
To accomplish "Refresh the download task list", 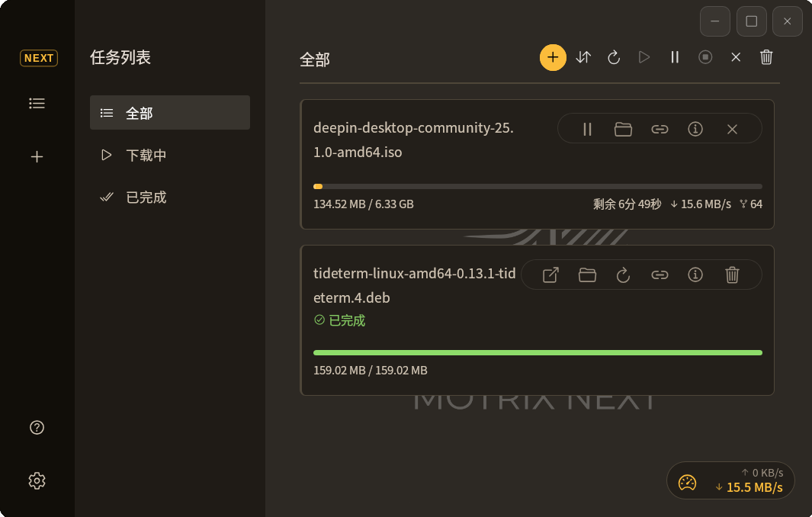I will pyautogui.click(x=614, y=57).
